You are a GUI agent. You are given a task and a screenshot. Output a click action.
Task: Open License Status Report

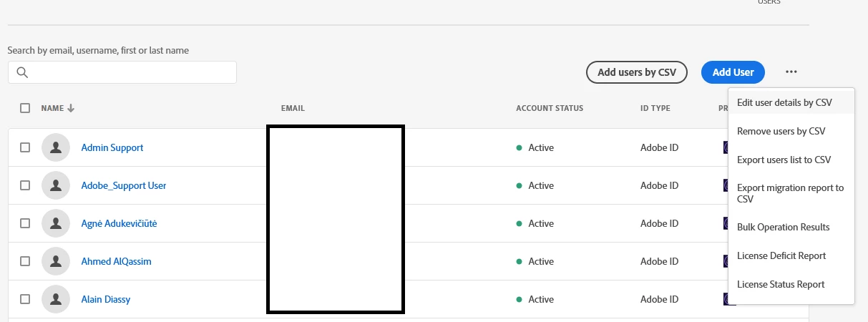[791, 284]
